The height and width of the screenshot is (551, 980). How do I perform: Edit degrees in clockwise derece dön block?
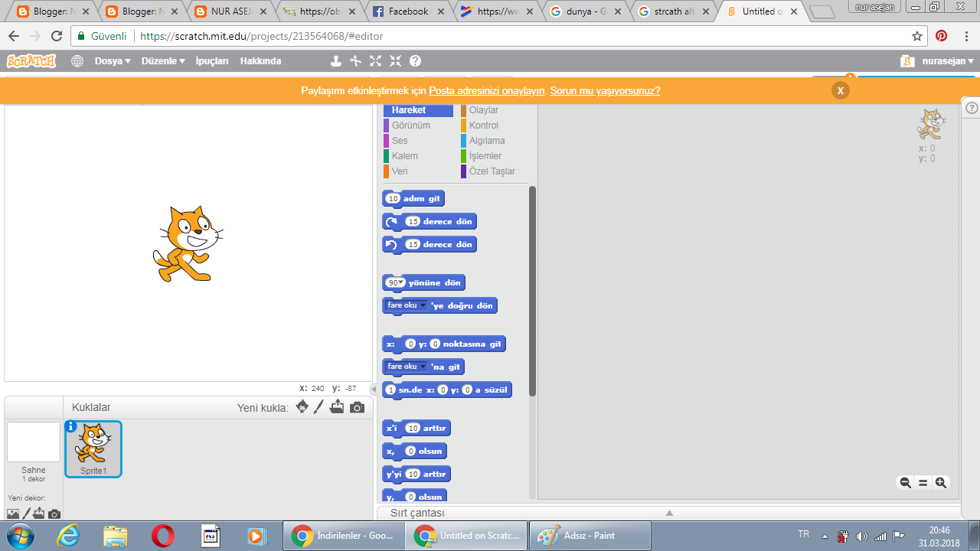[x=413, y=221]
